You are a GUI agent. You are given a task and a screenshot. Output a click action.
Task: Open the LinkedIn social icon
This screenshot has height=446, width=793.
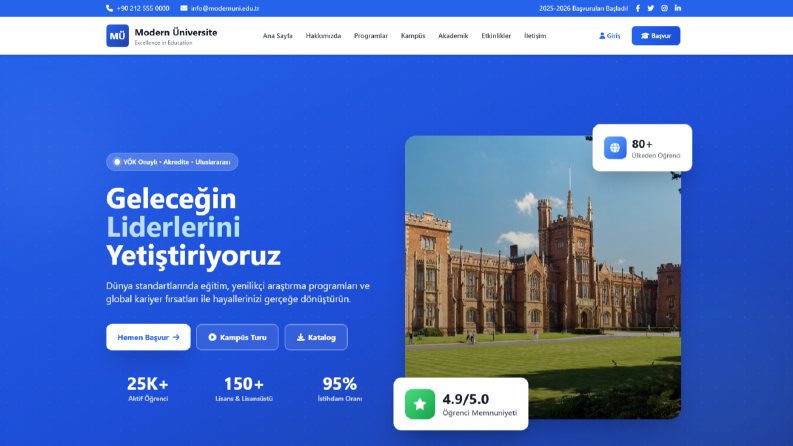click(x=678, y=8)
